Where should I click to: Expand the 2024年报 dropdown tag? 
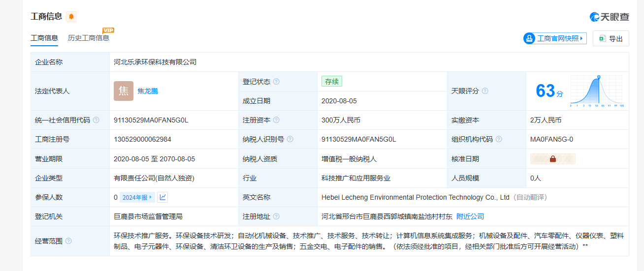137,197
